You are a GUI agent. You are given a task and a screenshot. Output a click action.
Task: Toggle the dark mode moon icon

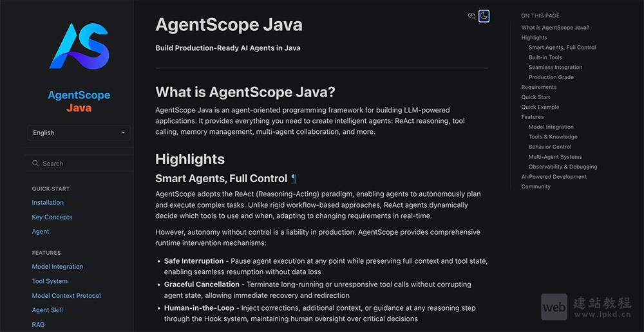[484, 16]
